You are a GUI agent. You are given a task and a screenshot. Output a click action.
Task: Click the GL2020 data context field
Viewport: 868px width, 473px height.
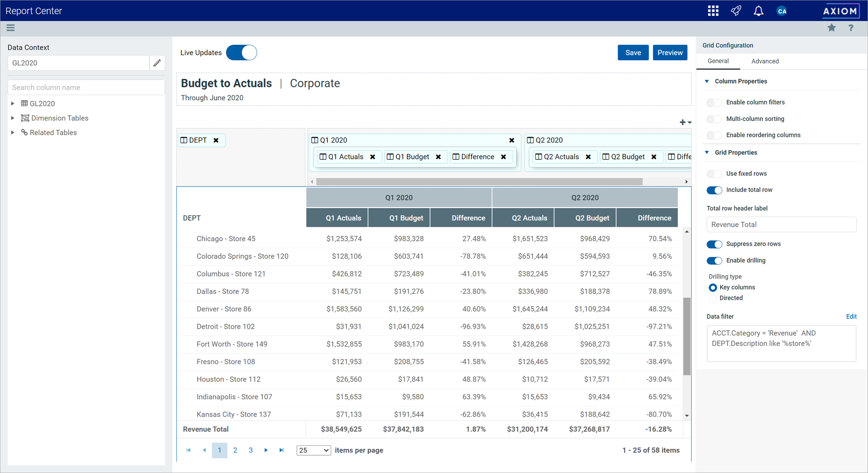tap(78, 63)
